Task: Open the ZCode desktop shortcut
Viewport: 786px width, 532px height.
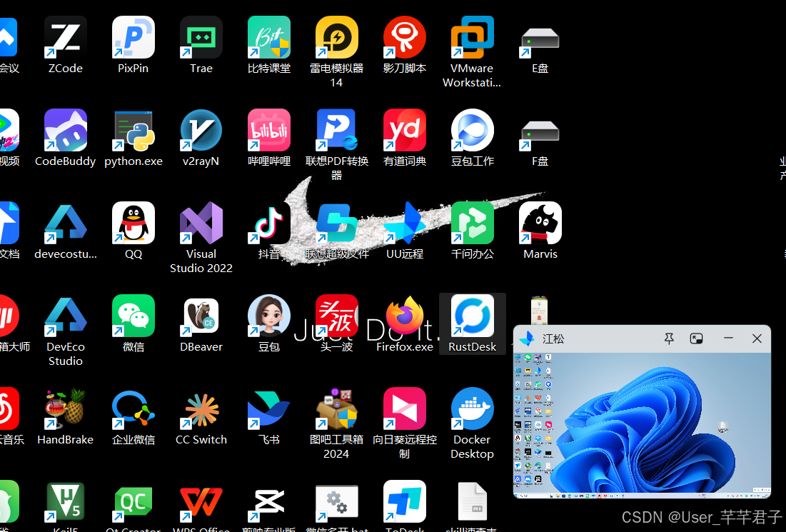Action: click(x=66, y=37)
